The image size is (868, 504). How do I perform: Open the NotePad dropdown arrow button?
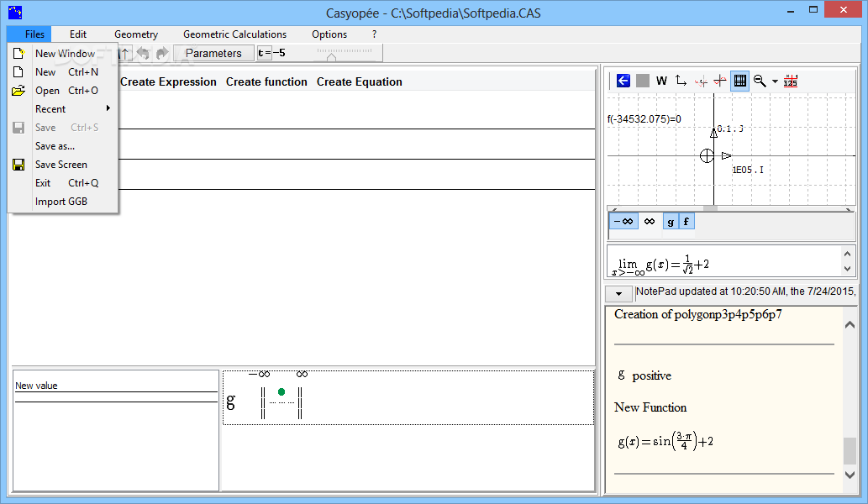(x=619, y=294)
